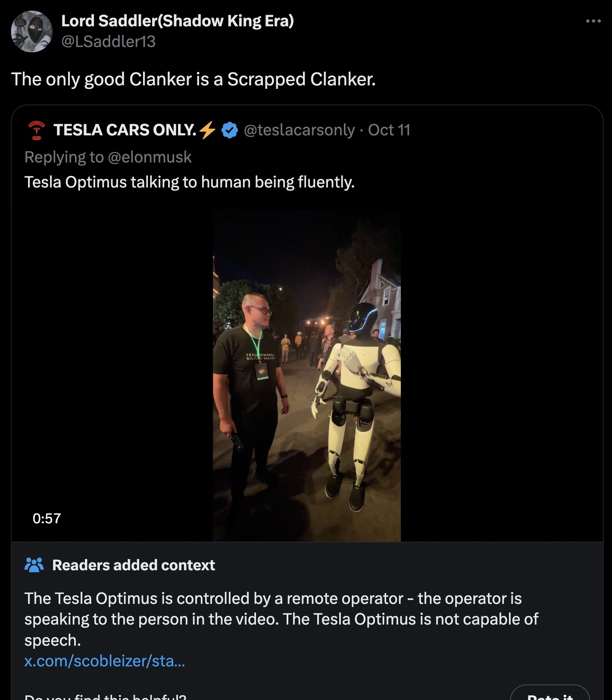This screenshot has height=700, width=612.
Task: Open the more options ellipsis menu
Action: [x=593, y=20]
